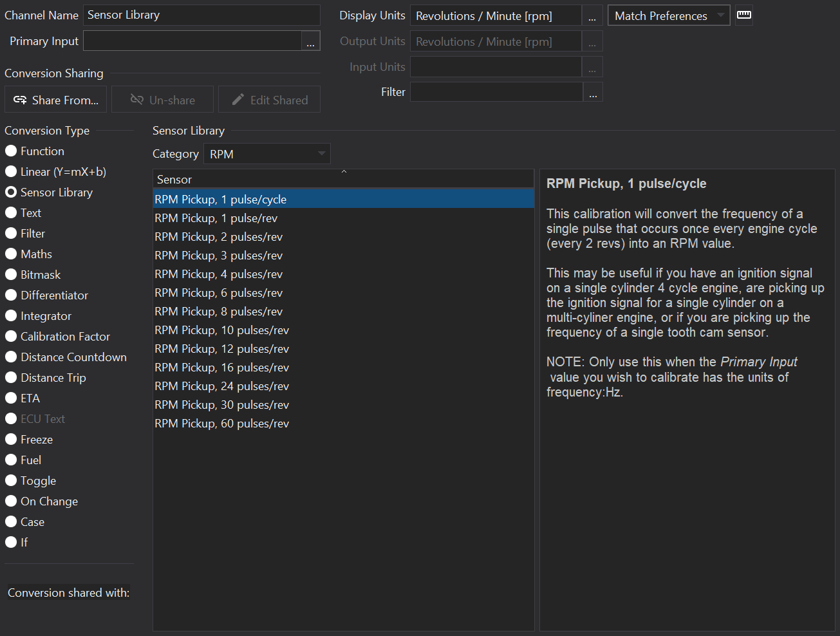Select RPM Pickup, 1 pulse/rev sensor

click(x=216, y=218)
